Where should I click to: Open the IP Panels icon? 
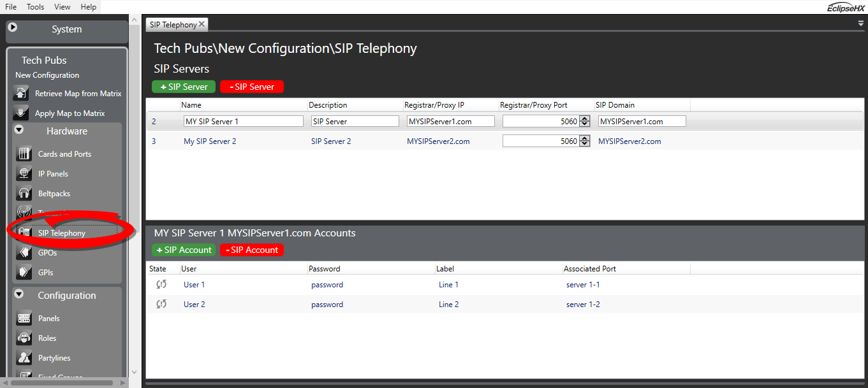click(24, 173)
